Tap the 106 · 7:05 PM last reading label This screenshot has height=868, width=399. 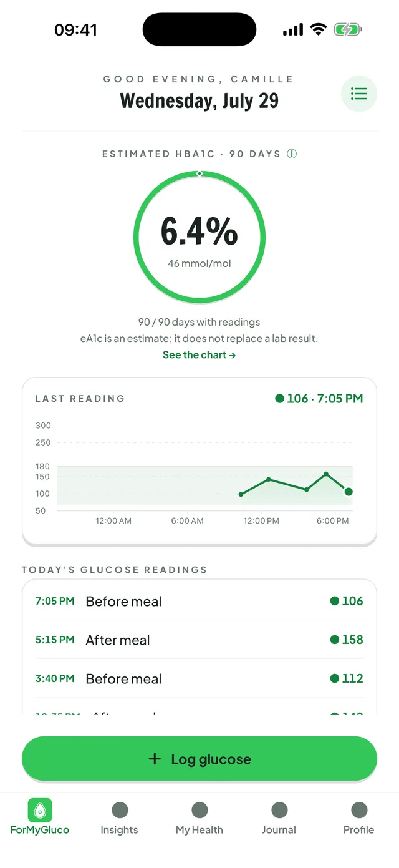[x=319, y=399]
